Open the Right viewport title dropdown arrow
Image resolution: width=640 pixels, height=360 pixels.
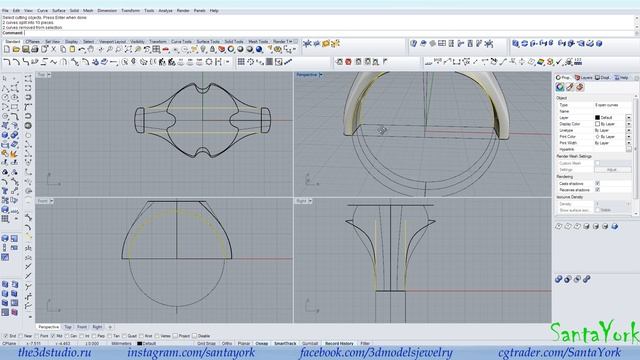tap(310, 201)
